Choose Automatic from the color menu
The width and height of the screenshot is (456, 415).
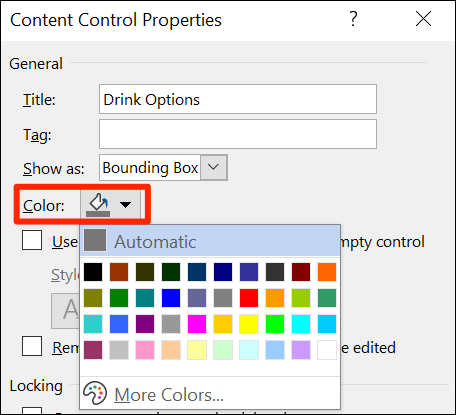click(210, 241)
